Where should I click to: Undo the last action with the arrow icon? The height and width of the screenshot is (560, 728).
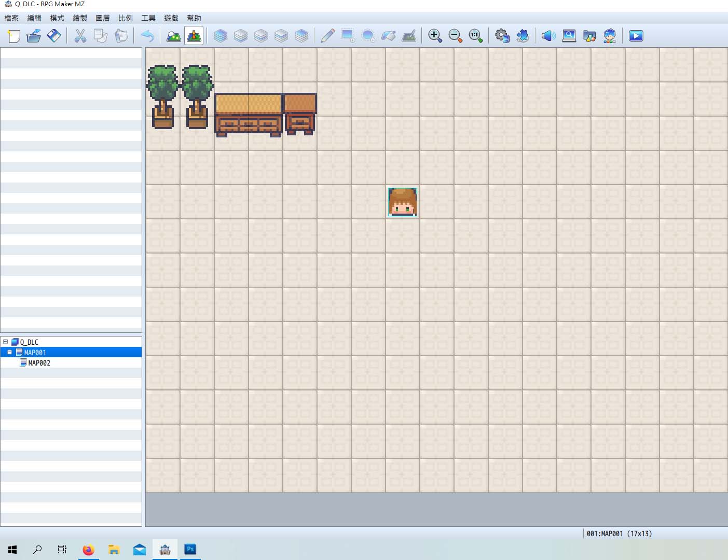click(147, 36)
